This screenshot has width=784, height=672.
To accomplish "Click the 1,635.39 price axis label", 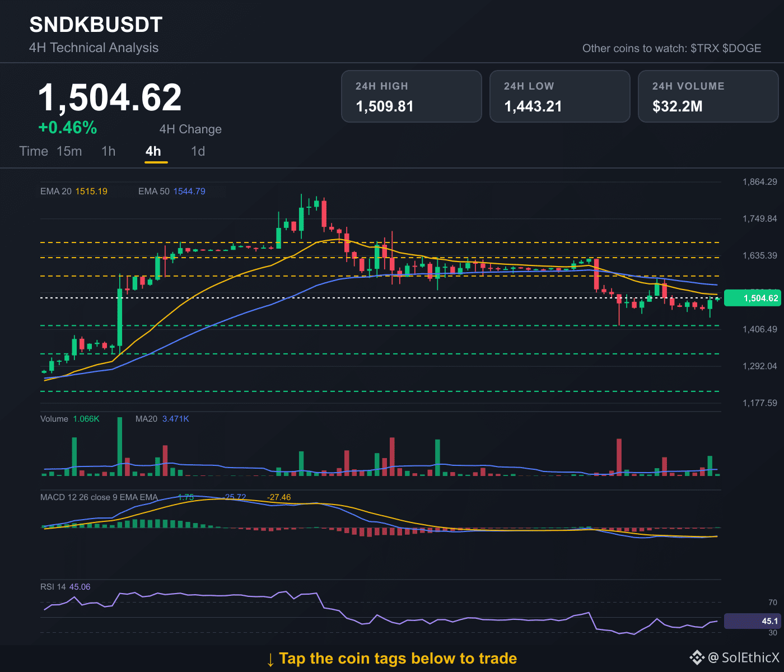I will tap(760, 256).
